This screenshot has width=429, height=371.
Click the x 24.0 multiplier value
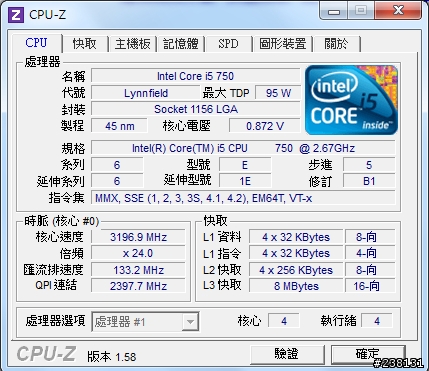[138, 253]
